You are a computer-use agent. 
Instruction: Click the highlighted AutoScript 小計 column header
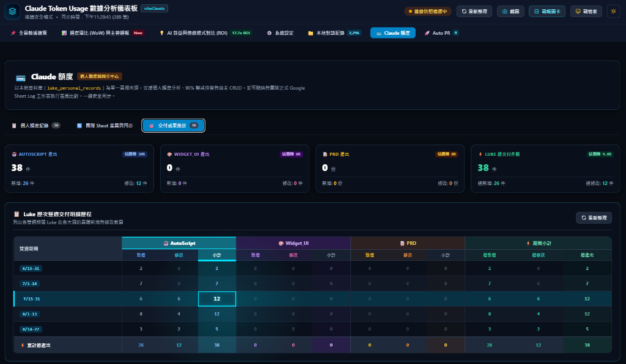click(x=217, y=255)
